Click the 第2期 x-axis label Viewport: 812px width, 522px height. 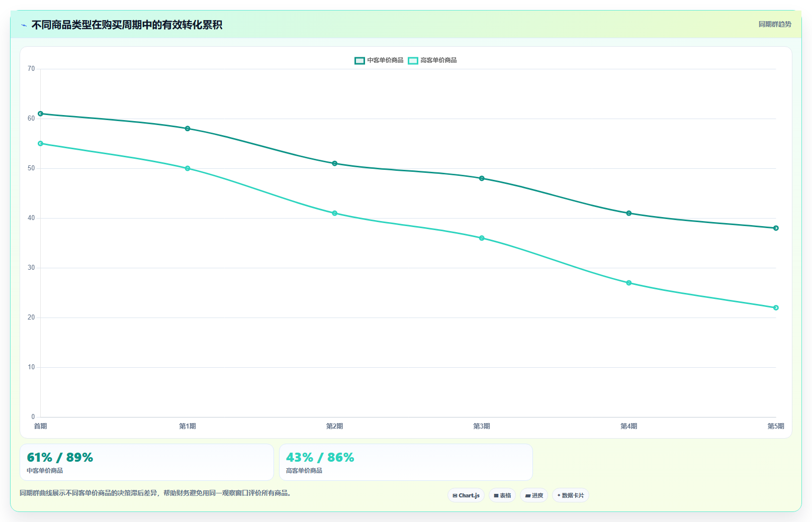334,426
